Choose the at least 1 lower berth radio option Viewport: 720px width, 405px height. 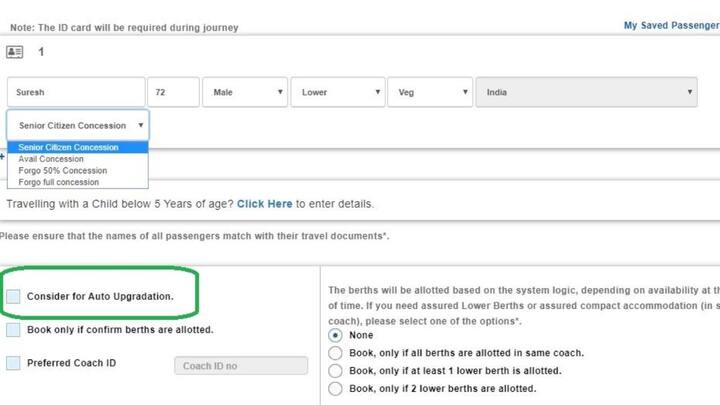[336, 371]
